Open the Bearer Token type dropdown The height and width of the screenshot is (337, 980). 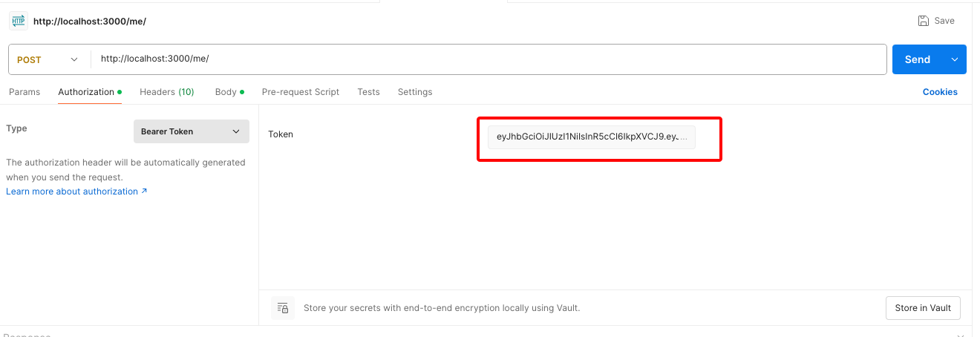pos(191,131)
